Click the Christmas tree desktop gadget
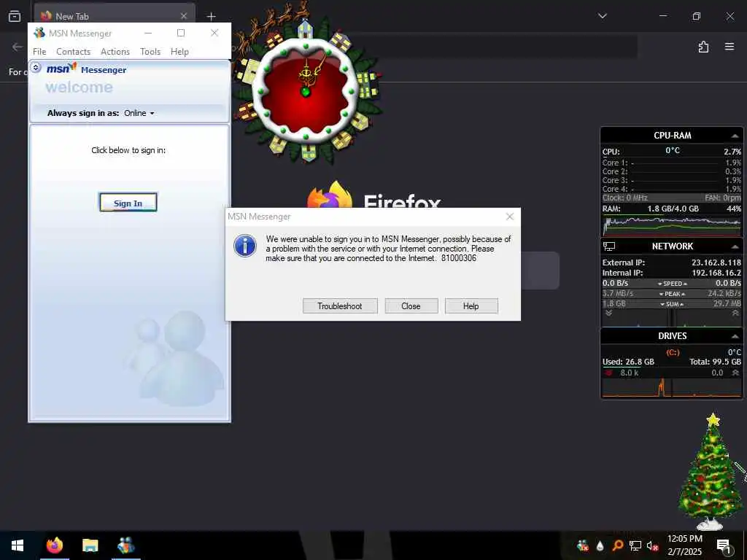The width and height of the screenshot is (747, 560). tap(711, 472)
